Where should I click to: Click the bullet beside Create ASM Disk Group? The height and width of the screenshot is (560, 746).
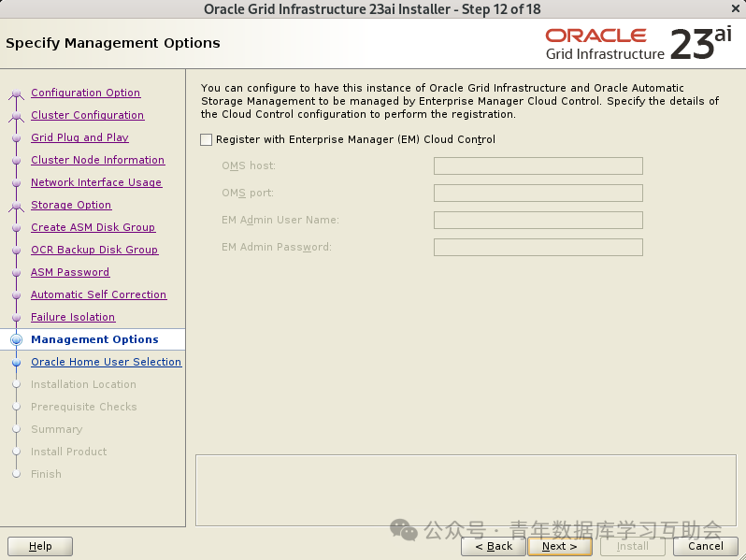tap(17, 228)
